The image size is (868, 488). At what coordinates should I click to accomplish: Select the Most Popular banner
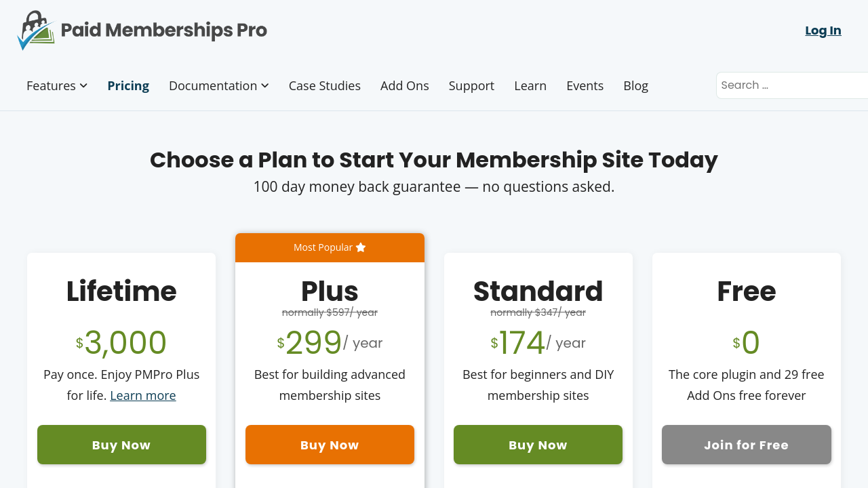tap(322, 247)
